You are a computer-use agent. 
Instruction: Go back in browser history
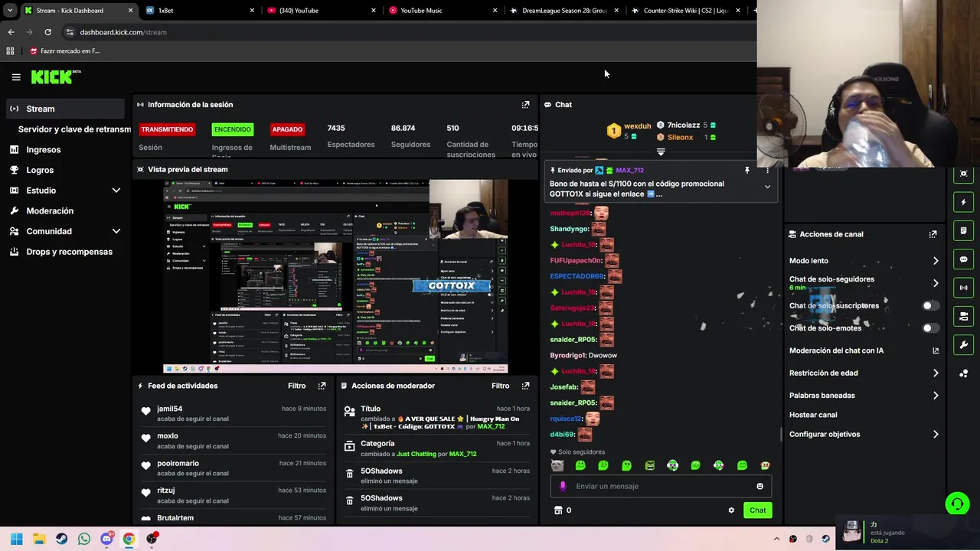point(11,32)
